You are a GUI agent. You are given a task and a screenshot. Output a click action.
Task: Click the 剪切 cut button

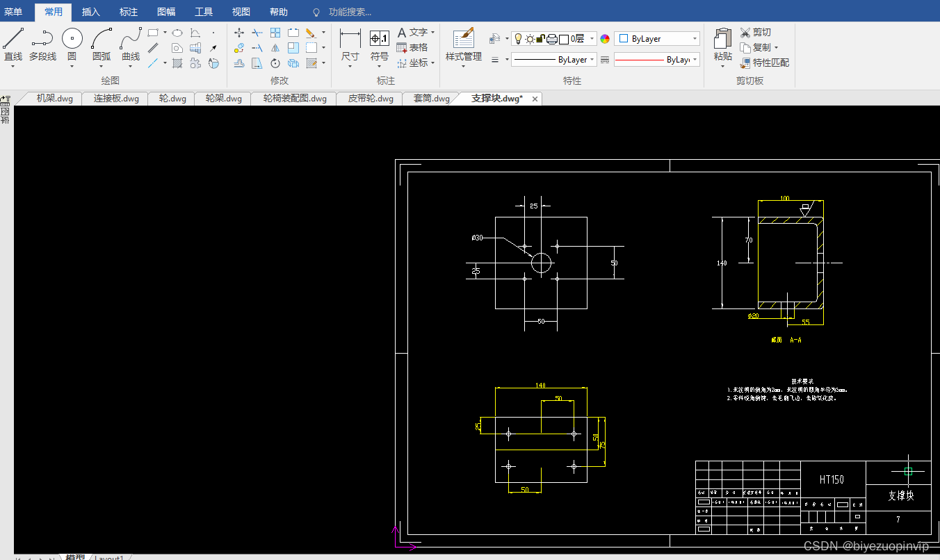pyautogui.click(x=756, y=33)
